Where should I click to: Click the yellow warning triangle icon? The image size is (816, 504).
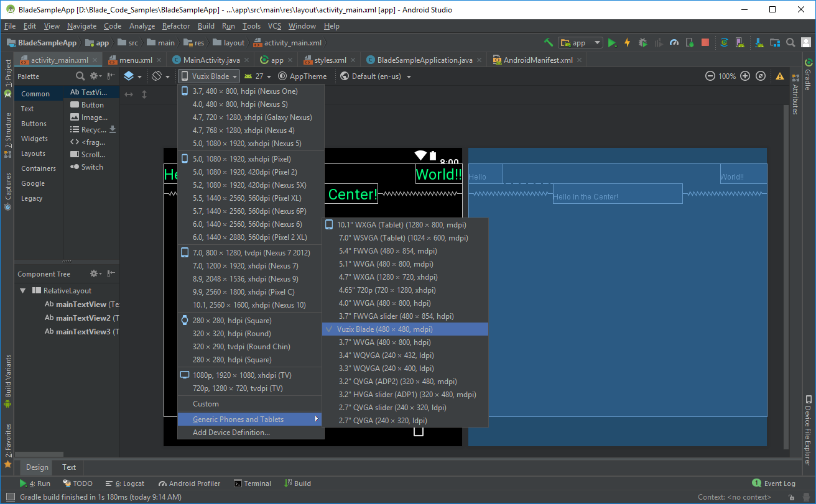coord(780,76)
